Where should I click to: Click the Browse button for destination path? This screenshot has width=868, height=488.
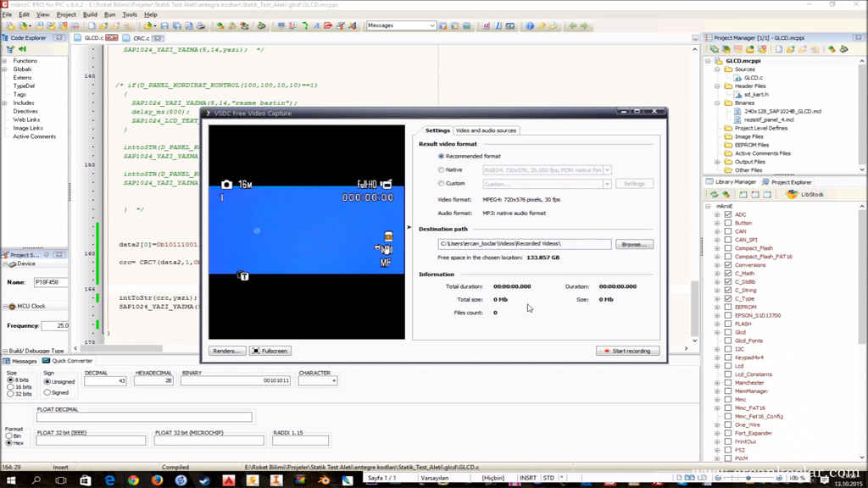pyautogui.click(x=634, y=244)
